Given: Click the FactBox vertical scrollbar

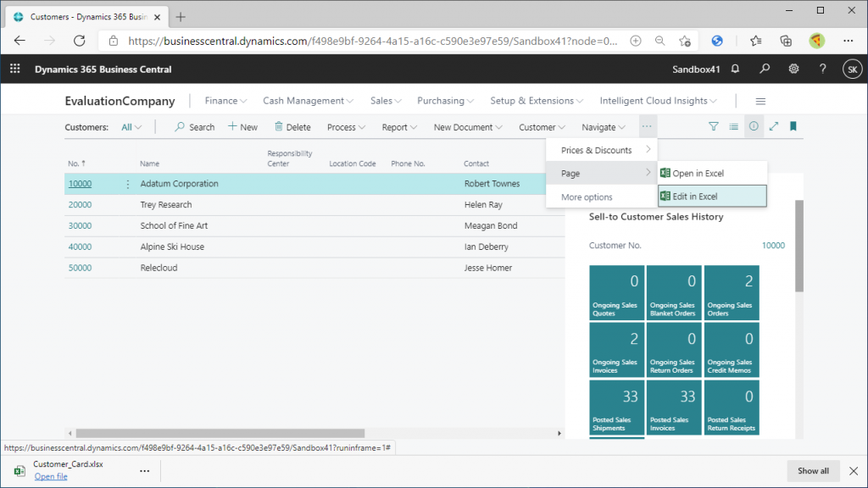Looking at the screenshot, I should [798, 247].
